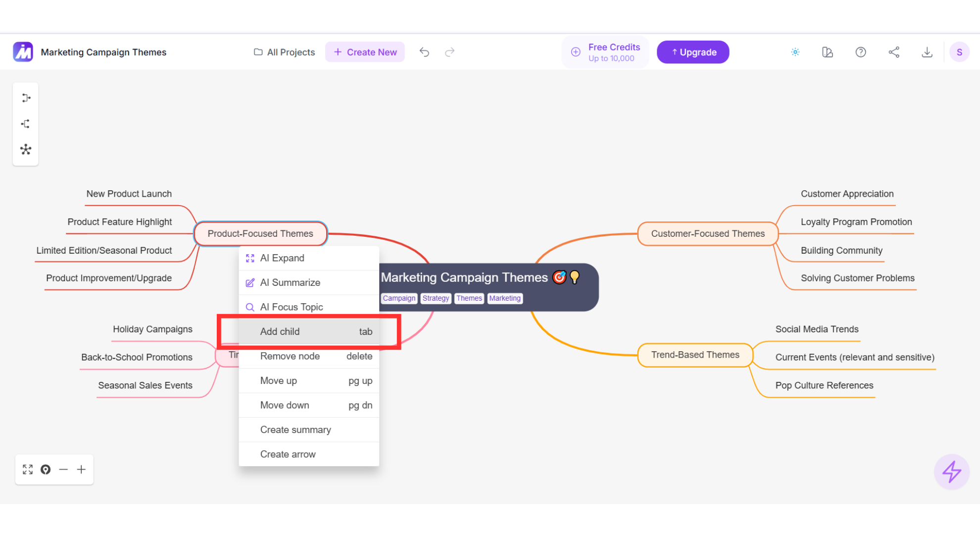Click the Marketing tag
This screenshot has height=535, width=980.
[x=505, y=298]
